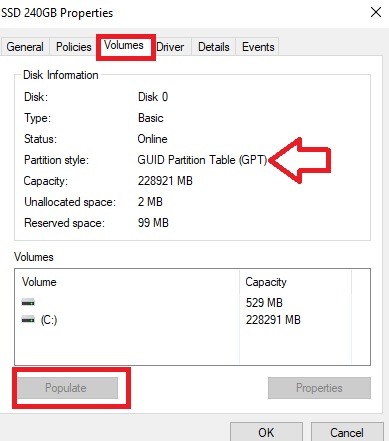Select the Volumes tab
Screen dimensions: 389x441
coord(124,45)
